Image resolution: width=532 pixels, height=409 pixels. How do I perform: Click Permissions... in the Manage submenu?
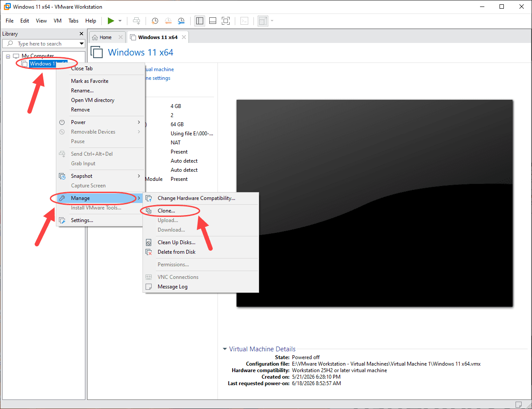pos(173,265)
